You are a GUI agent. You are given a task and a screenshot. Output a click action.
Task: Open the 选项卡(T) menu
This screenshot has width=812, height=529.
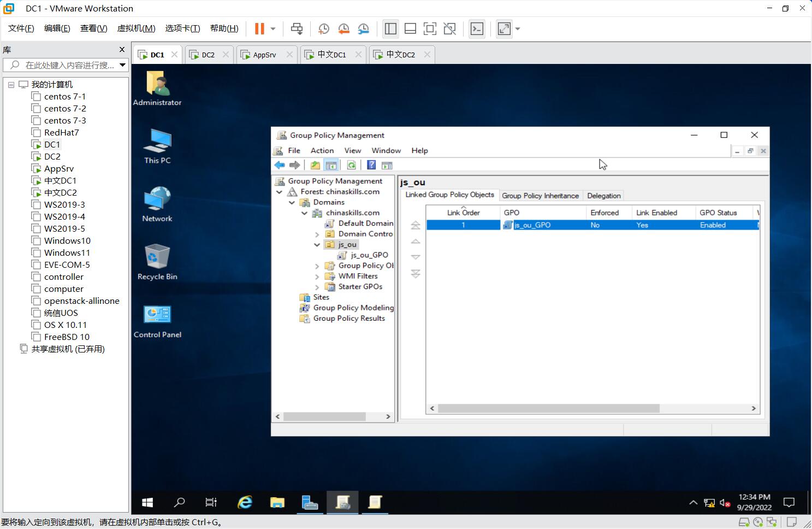coord(182,28)
